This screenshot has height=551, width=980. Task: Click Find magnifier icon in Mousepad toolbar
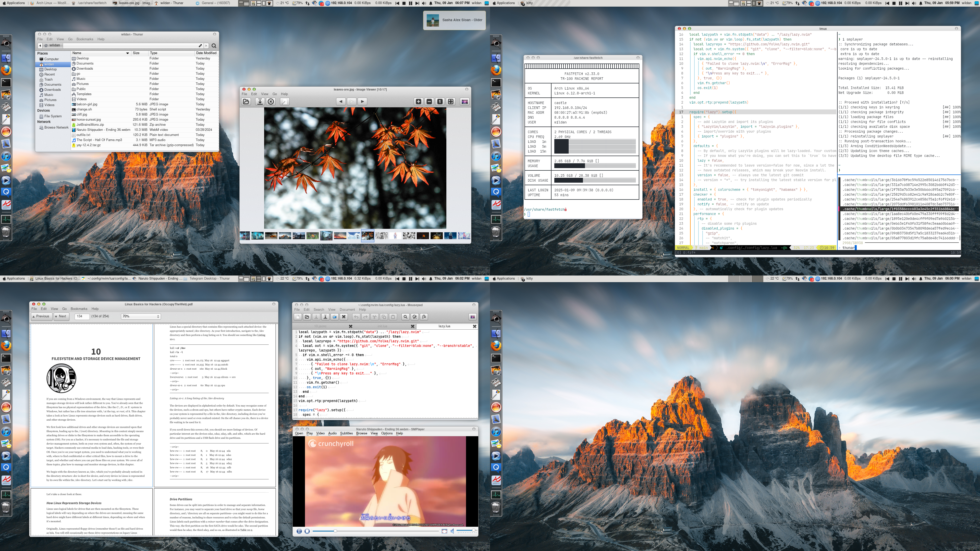[x=406, y=317]
